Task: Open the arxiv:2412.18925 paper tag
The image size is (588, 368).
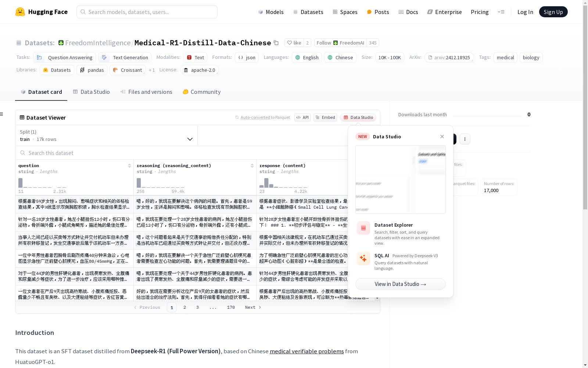Action: tap(449, 57)
